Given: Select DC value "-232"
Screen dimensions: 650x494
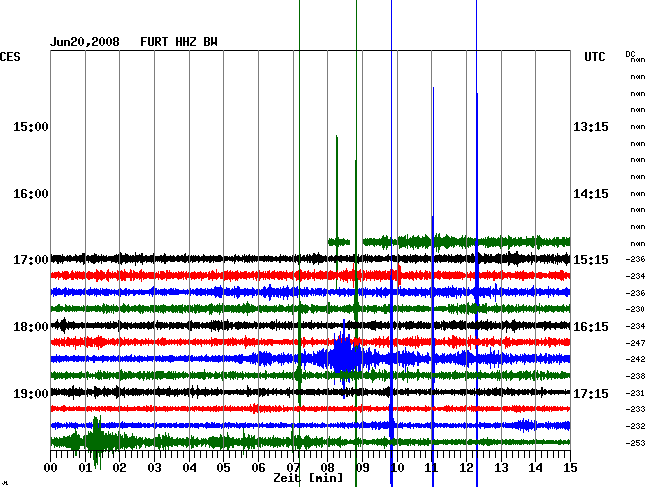Looking at the screenshot, I should [x=635, y=426].
